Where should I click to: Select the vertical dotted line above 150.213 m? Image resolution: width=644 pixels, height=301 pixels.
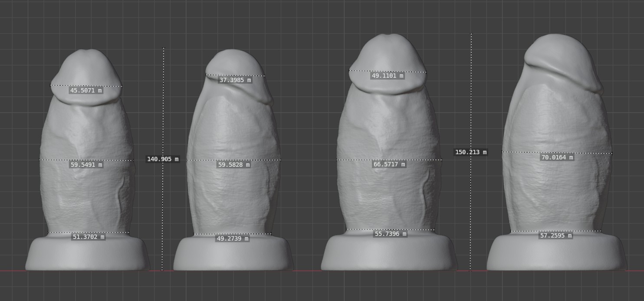pyautogui.click(x=471, y=87)
